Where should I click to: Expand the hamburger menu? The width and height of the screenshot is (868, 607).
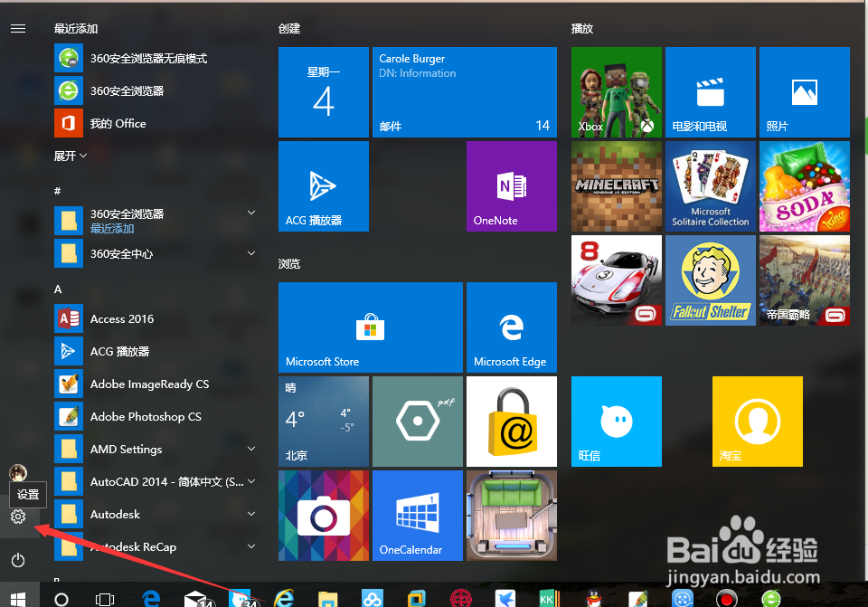[18, 29]
